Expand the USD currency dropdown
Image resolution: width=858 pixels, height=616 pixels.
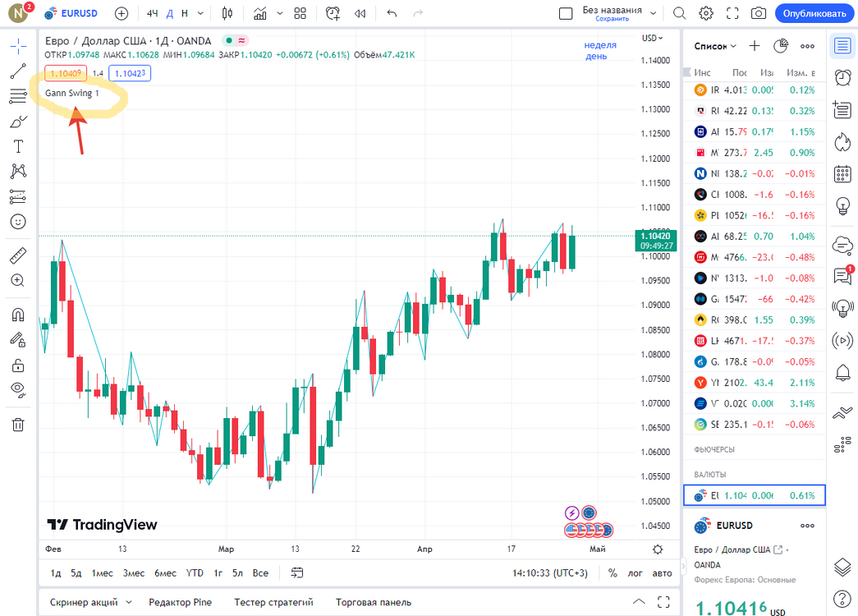click(x=652, y=38)
